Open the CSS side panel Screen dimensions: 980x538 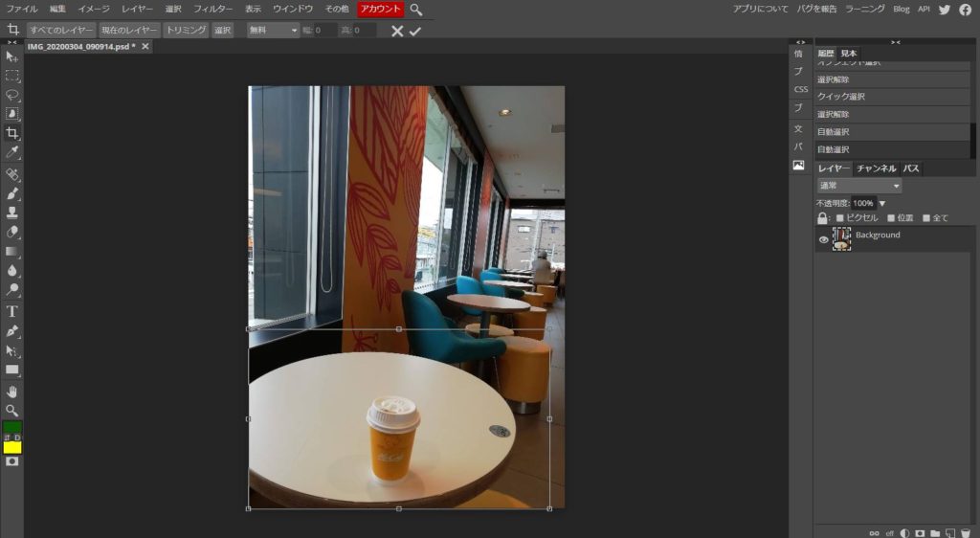pyautogui.click(x=801, y=89)
